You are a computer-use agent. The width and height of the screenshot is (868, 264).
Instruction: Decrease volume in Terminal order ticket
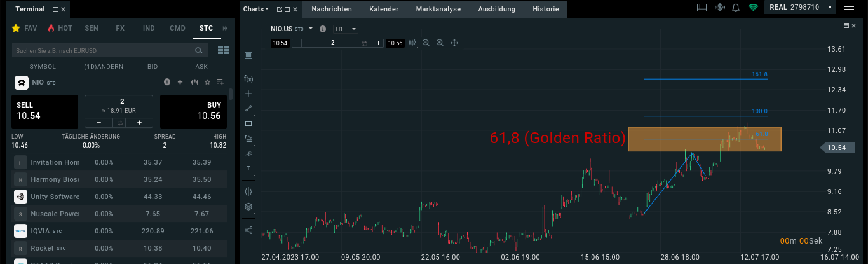99,122
